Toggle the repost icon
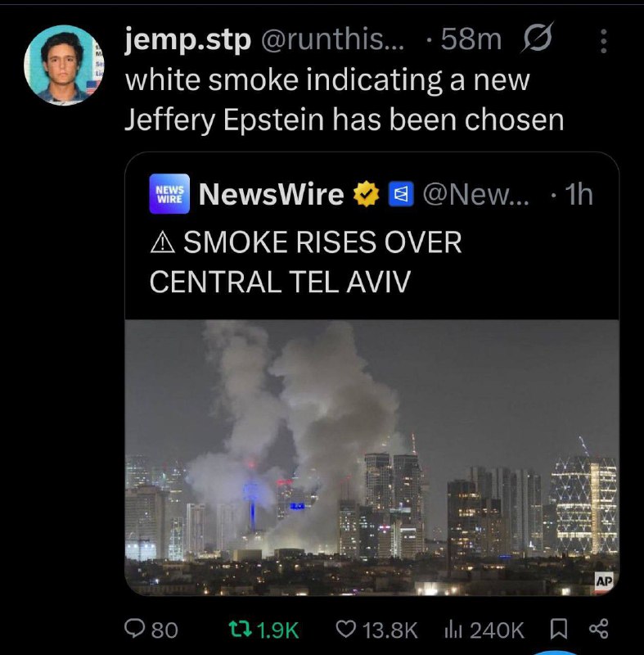The width and height of the screenshot is (644, 655). tap(240, 629)
